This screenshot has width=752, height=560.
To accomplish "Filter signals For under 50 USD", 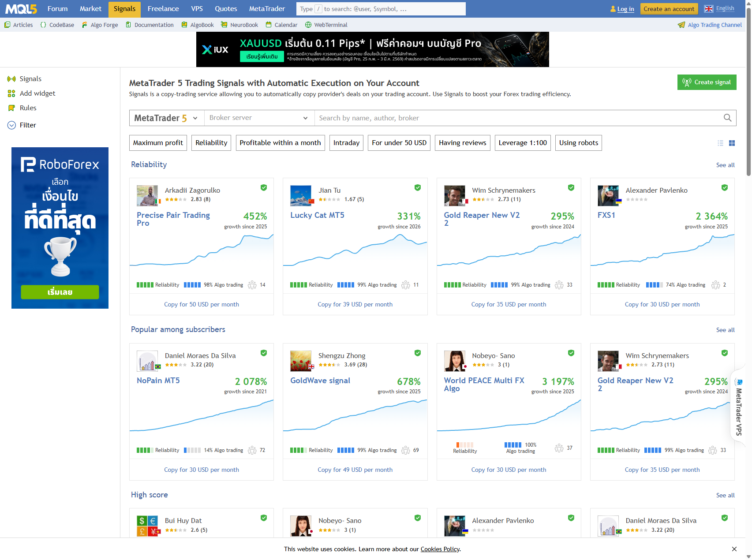I will pyautogui.click(x=399, y=143).
